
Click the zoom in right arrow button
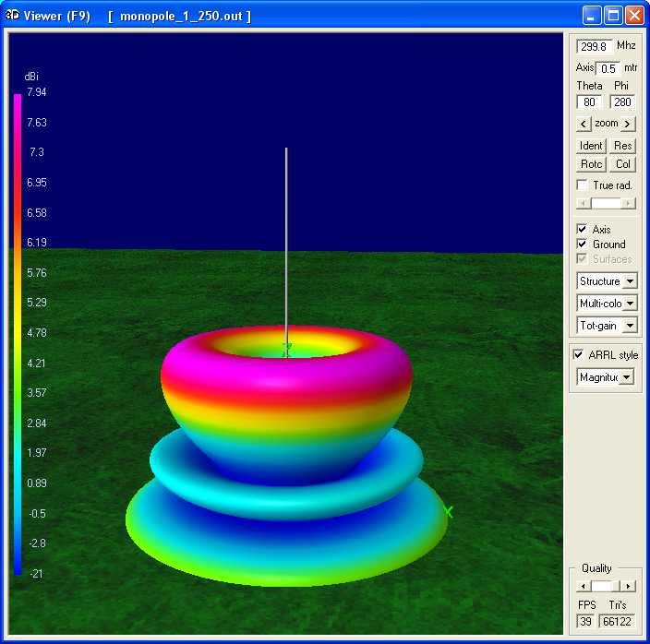point(628,124)
